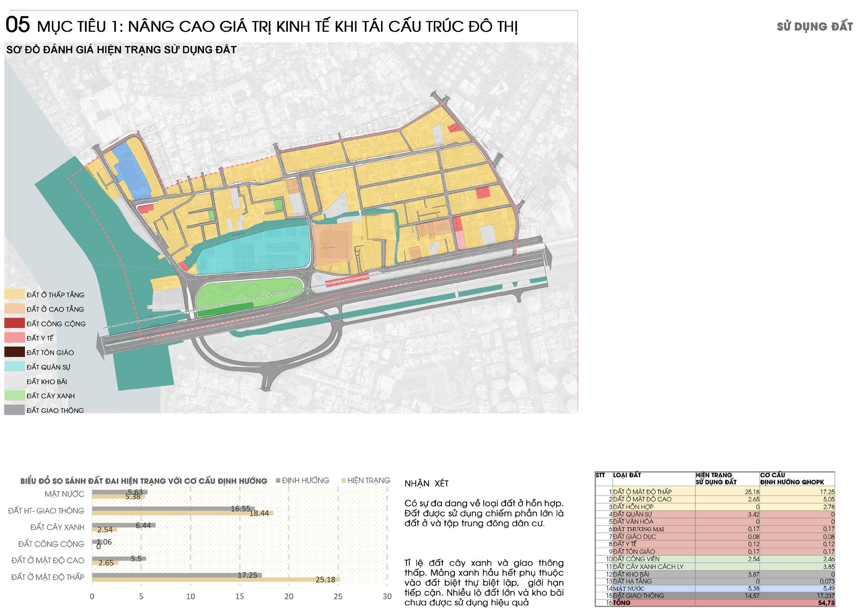
Task: Click the ĐỊNH HƯỚNG chart legend entry
Action: (x=302, y=480)
